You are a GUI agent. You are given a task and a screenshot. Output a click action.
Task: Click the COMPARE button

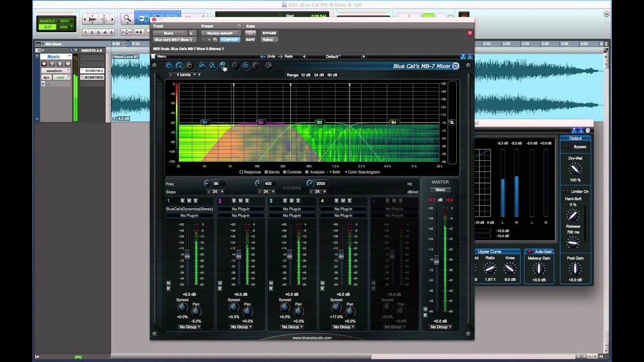click(x=229, y=40)
